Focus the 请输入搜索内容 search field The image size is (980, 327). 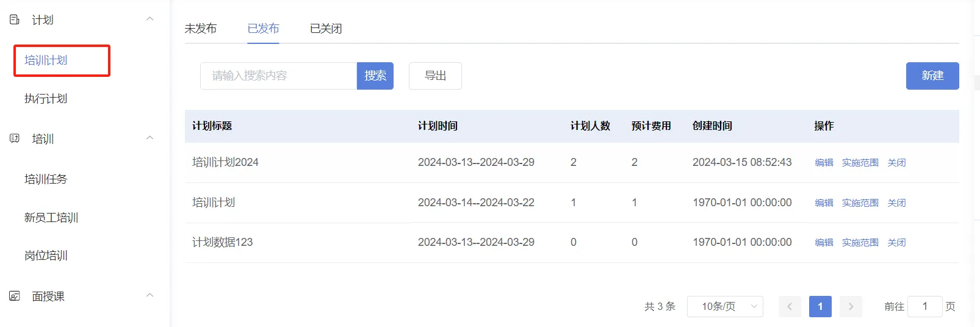click(278, 76)
